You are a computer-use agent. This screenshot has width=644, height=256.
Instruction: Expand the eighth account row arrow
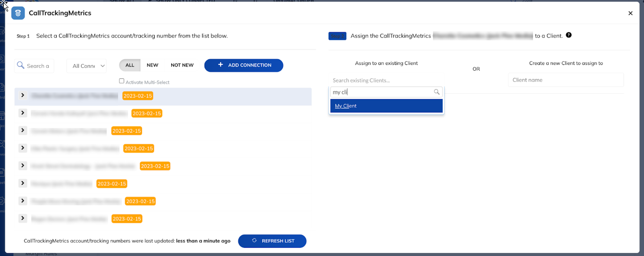click(22, 218)
